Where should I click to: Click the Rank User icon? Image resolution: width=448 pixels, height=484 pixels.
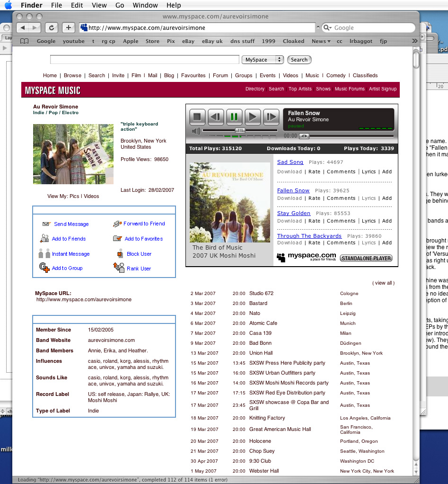[x=119, y=267]
